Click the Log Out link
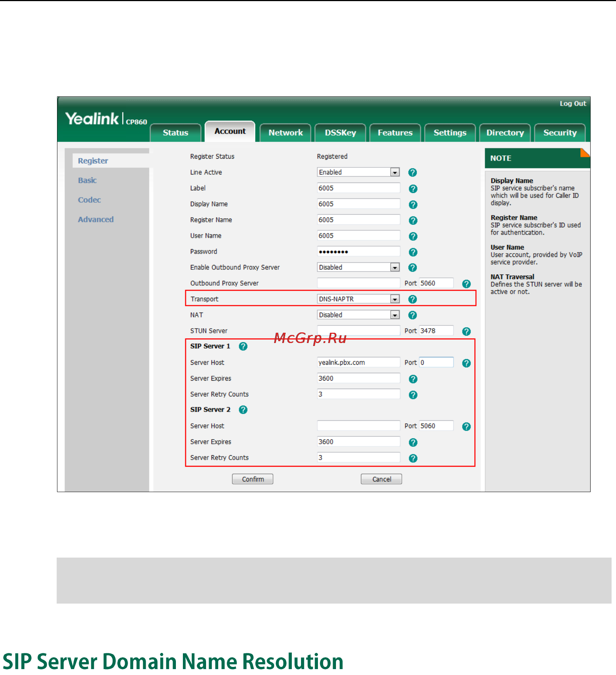This screenshot has height=675, width=616. point(573,104)
